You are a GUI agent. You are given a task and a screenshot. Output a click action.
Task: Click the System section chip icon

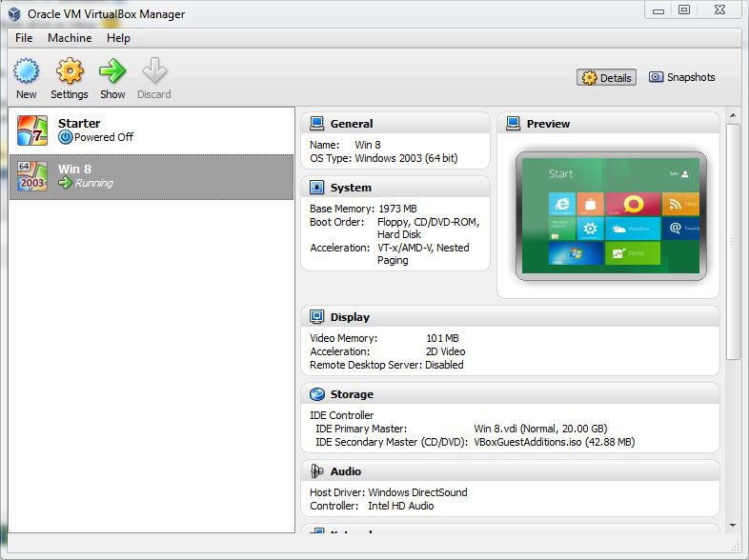tap(316, 188)
